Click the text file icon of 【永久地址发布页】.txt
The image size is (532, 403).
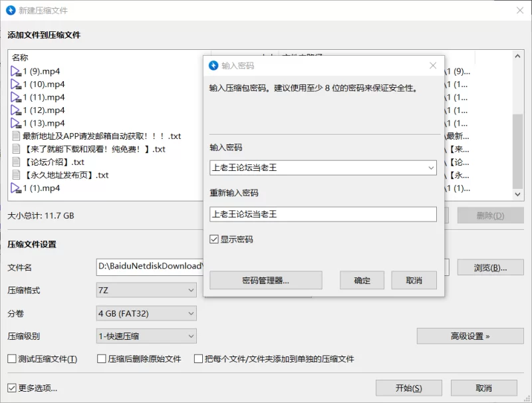17,176
